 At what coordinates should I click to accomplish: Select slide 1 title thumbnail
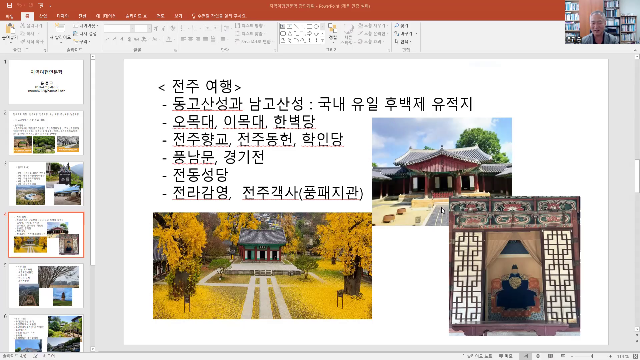pyautogui.click(x=46, y=82)
